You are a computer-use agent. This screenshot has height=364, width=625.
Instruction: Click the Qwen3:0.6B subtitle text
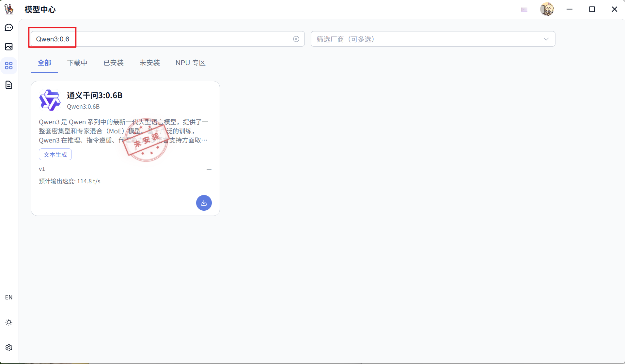pos(83,107)
